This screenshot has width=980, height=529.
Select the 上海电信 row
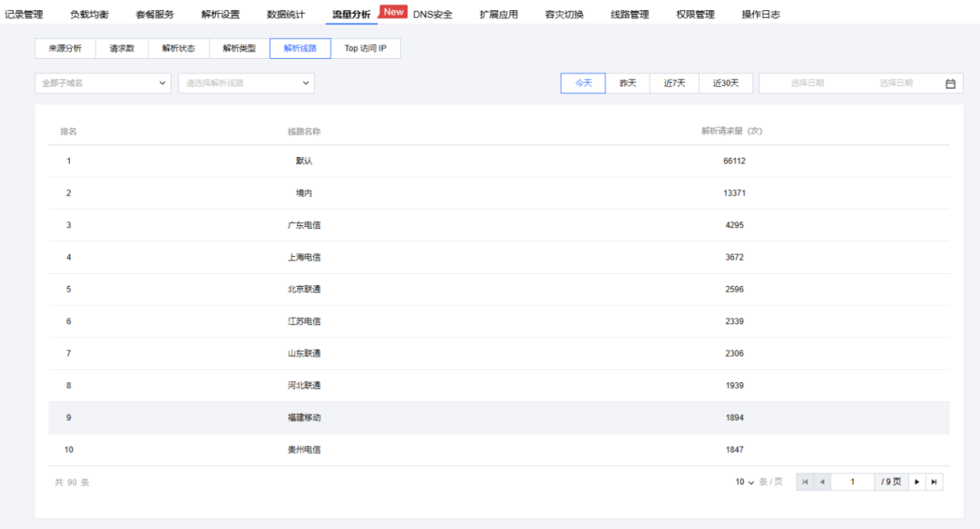[x=499, y=257]
